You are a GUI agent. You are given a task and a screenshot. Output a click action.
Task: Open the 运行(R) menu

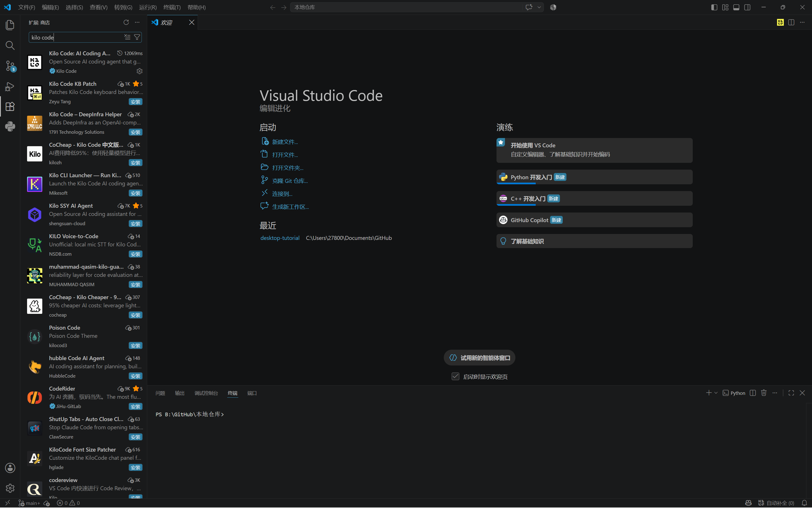(148, 7)
